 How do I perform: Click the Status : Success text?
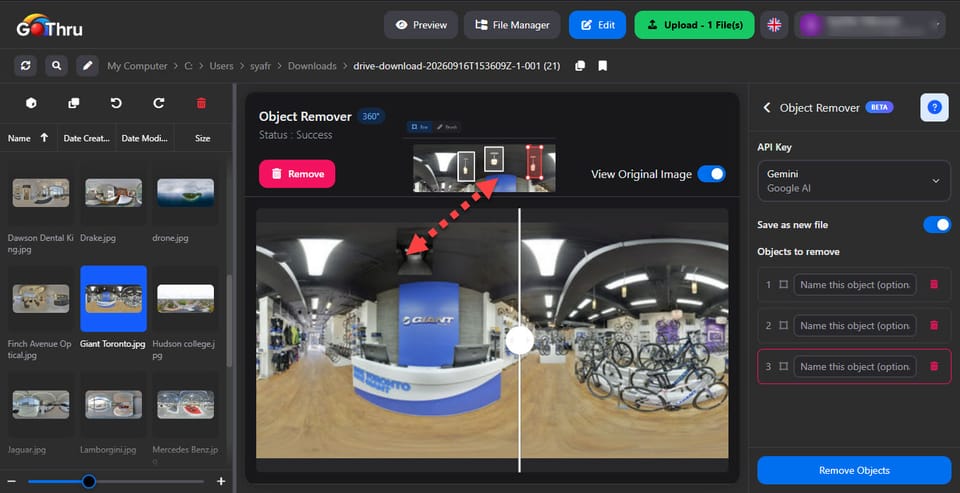click(296, 135)
